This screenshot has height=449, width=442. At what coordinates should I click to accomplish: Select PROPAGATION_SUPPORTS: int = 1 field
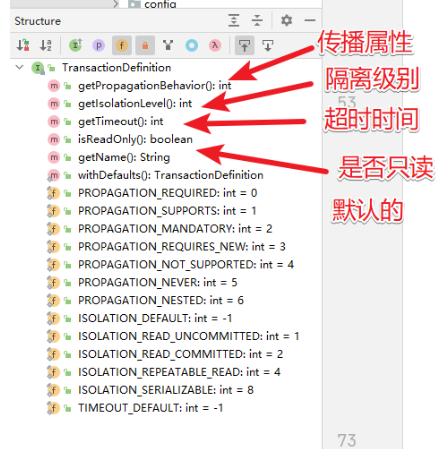(167, 211)
